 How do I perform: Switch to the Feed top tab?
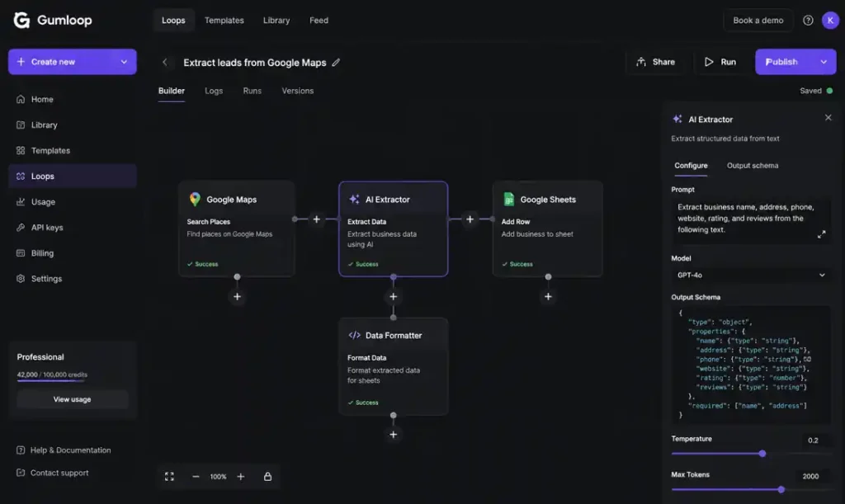pos(319,21)
